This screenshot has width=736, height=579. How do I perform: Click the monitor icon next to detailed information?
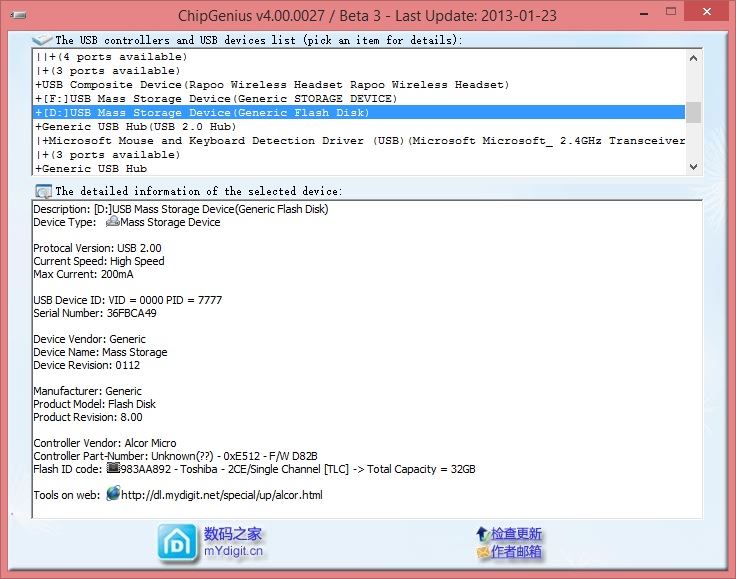click(43, 191)
